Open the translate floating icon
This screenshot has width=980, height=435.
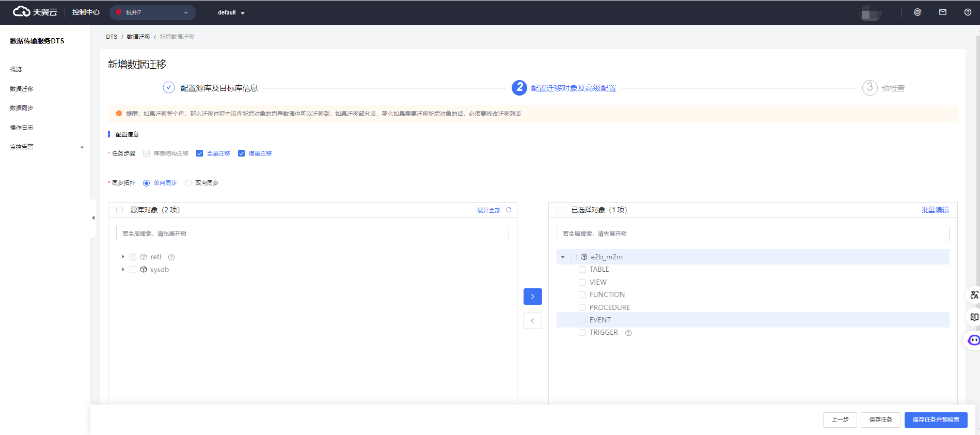coord(974,295)
